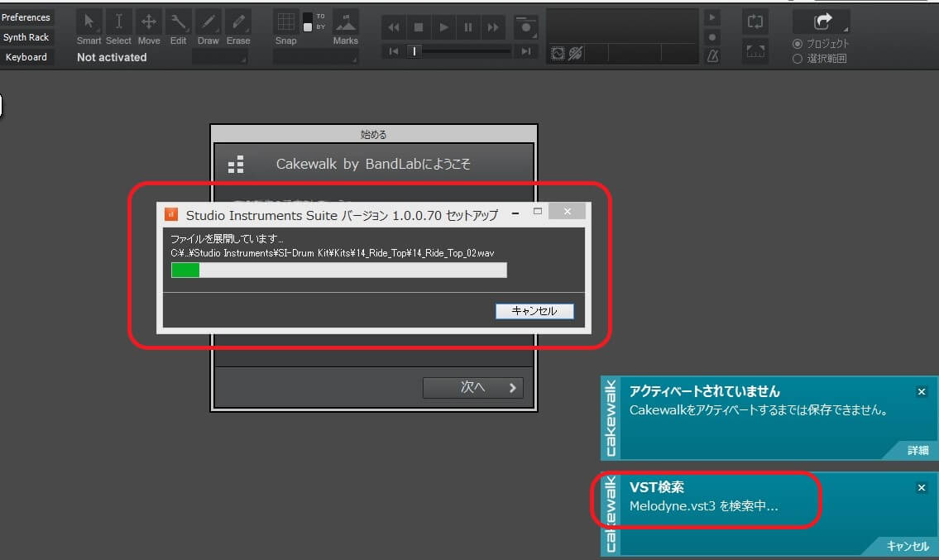
Task: Click the extracted file path text
Action: tap(333, 253)
